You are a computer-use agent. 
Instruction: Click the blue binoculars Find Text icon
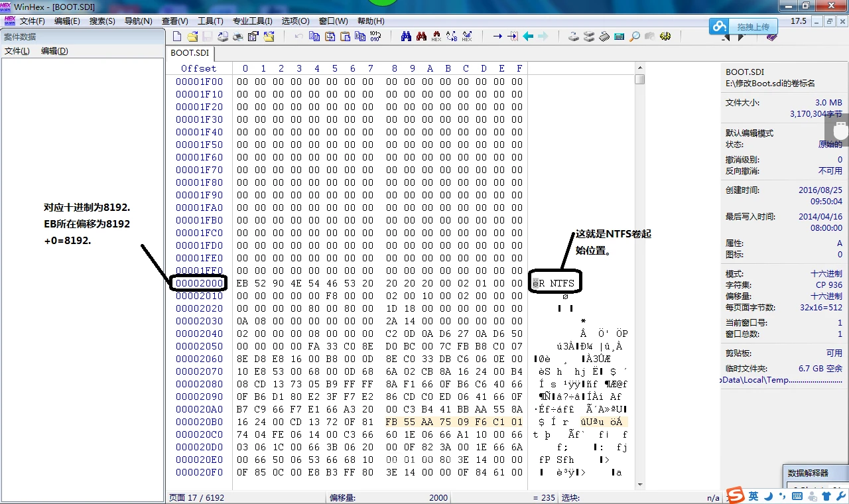coord(406,36)
